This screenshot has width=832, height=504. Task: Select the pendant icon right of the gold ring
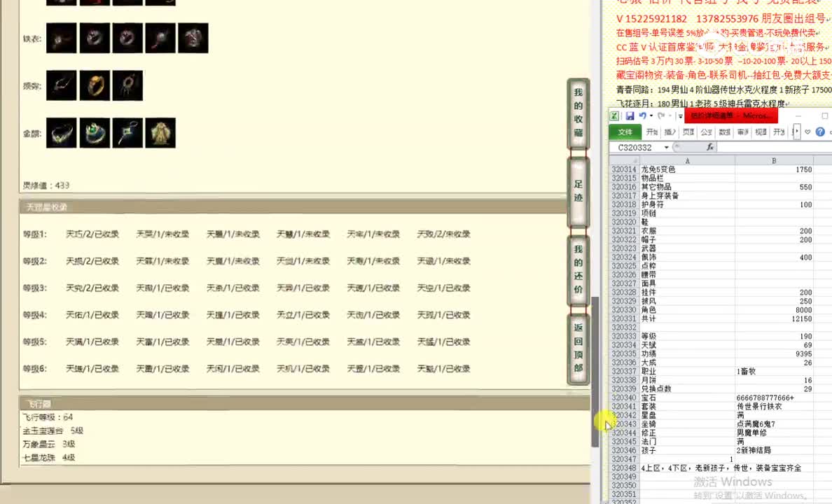coord(127,85)
